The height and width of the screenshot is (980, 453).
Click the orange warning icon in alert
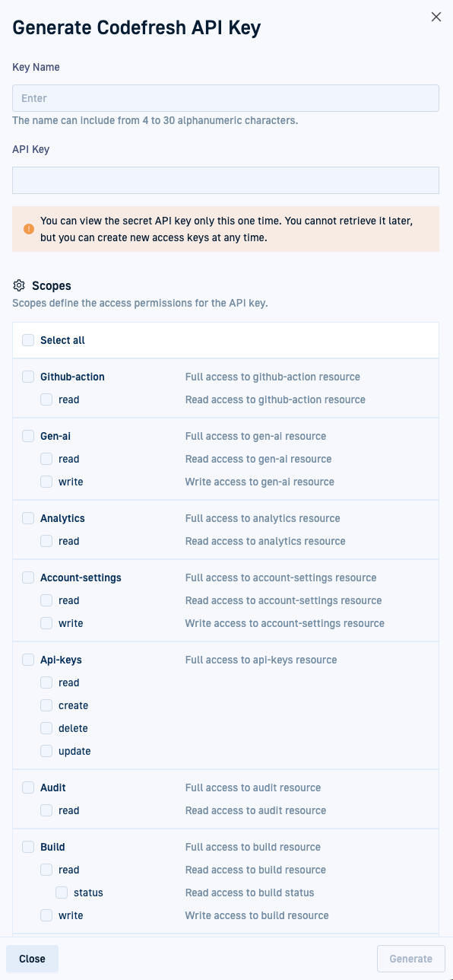(29, 228)
